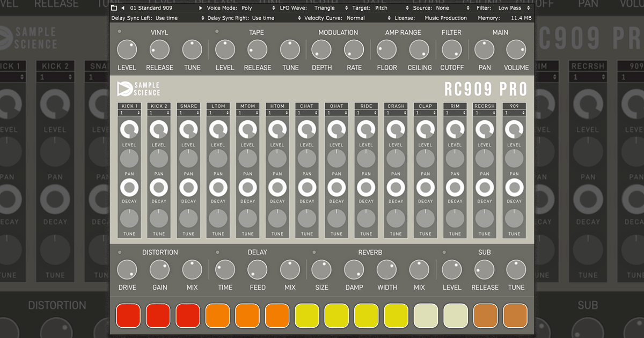Click the Delay FEED knob
This screenshot has height=338, width=644.
tap(258, 269)
